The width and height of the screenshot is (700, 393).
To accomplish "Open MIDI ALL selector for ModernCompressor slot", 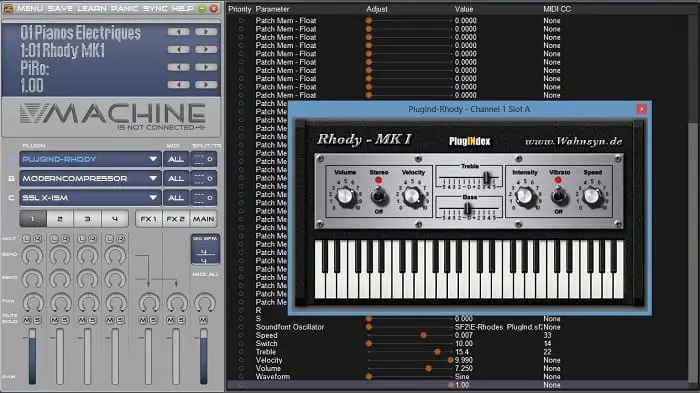I will point(176,178).
